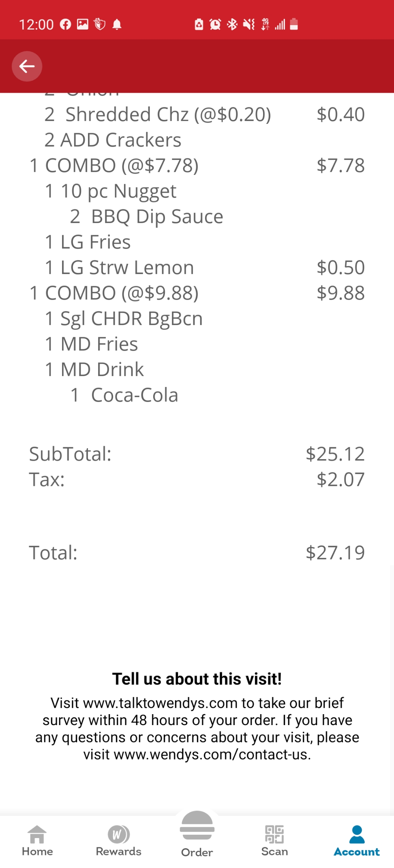The width and height of the screenshot is (394, 868).
Task: Tap the Bluetooth status icon
Action: pyautogui.click(x=232, y=25)
